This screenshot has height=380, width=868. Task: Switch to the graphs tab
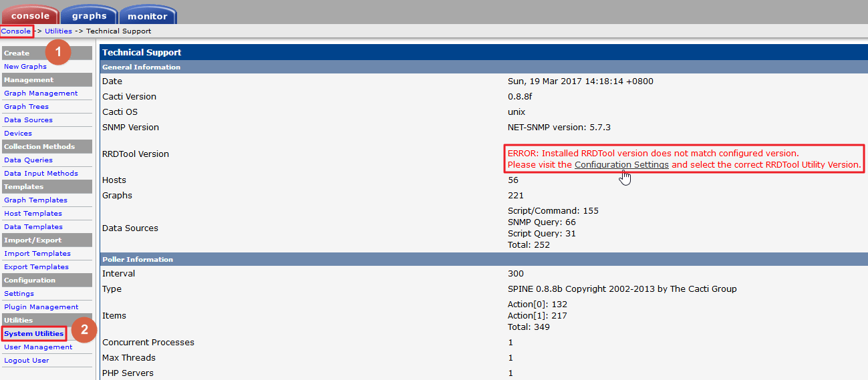click(x=89, y=15)
